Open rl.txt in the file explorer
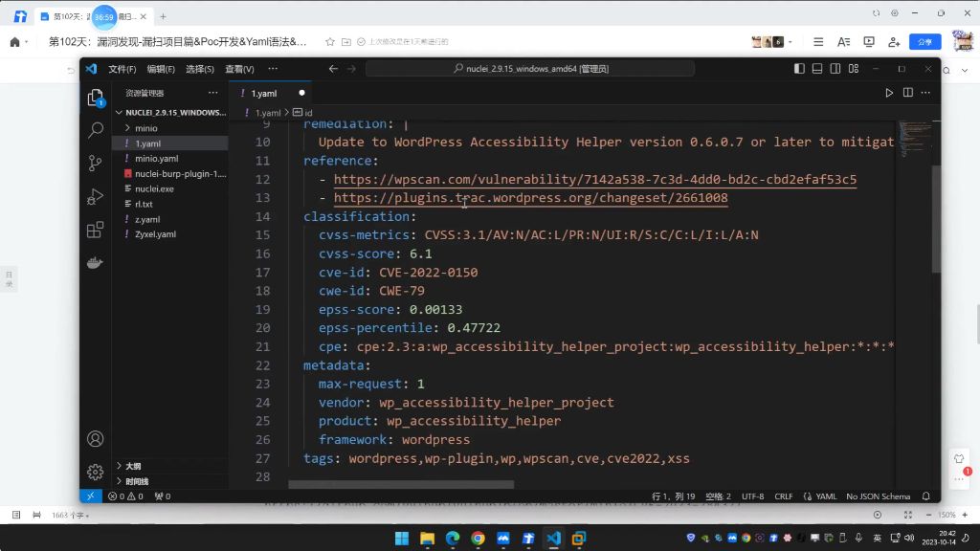Viewport: 980px width, 551px height. point(170,204)
